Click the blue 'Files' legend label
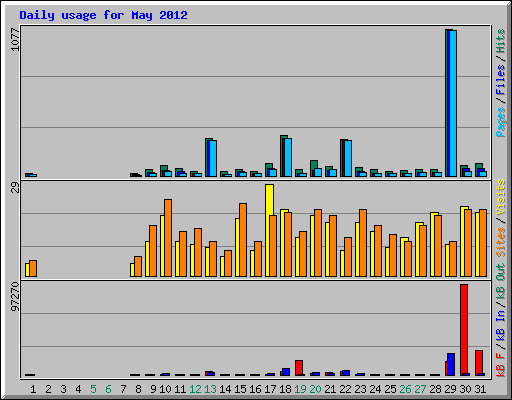The image size is (512, 400). tap(500, 80)
